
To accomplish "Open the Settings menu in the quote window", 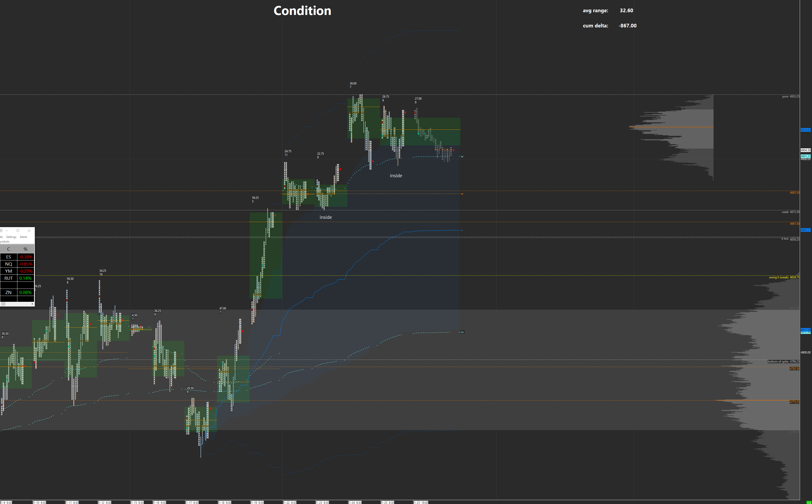I will tap(11, 237).
